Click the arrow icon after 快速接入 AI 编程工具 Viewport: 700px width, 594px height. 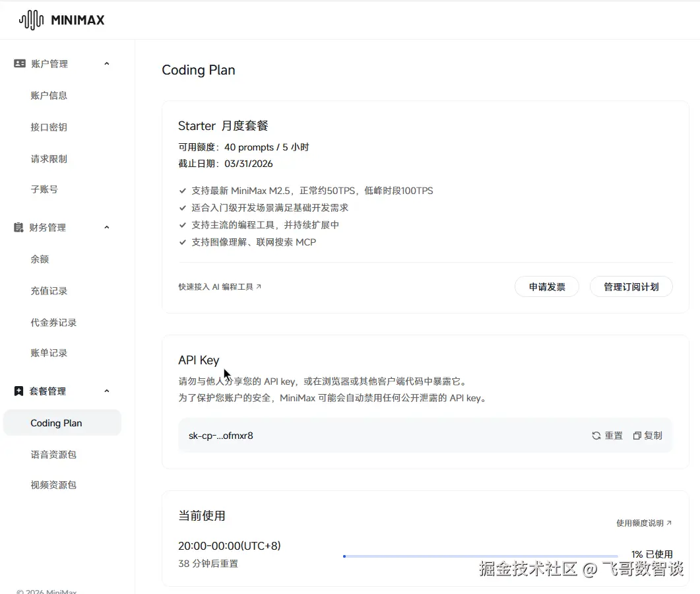(x=259, y=286)
